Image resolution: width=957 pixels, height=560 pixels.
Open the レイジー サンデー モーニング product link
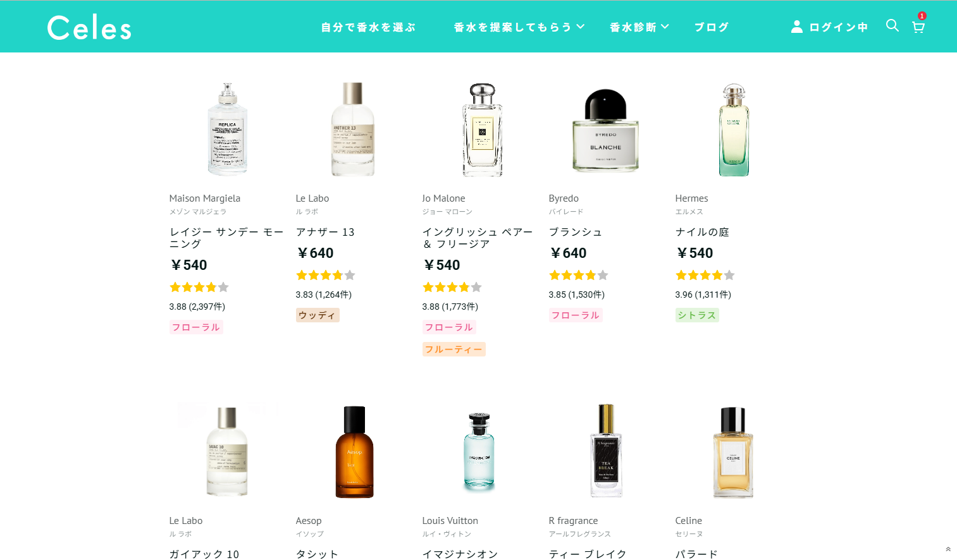(226, 238)
